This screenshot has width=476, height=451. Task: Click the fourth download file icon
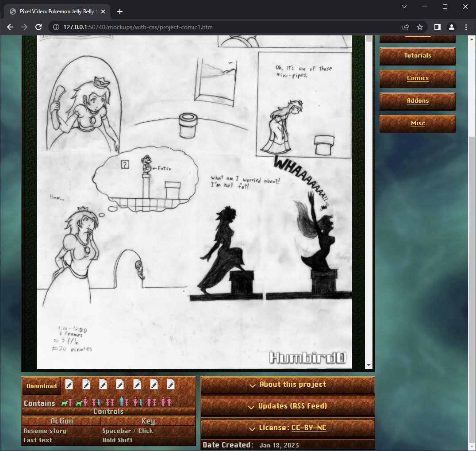(x=120, y=384)
